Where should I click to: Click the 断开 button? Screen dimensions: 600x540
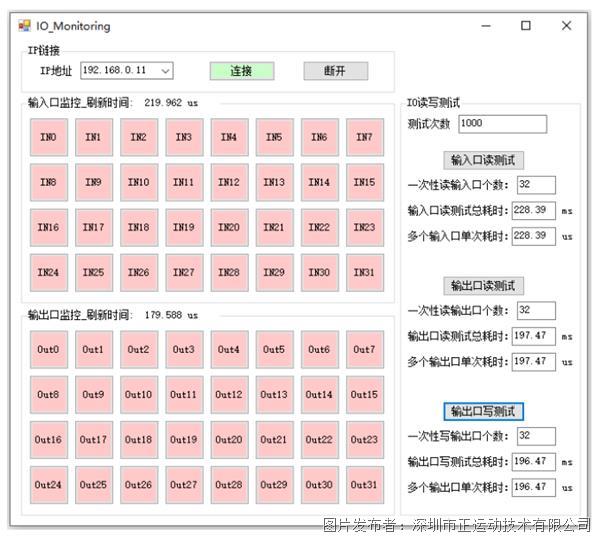(336, 71)
